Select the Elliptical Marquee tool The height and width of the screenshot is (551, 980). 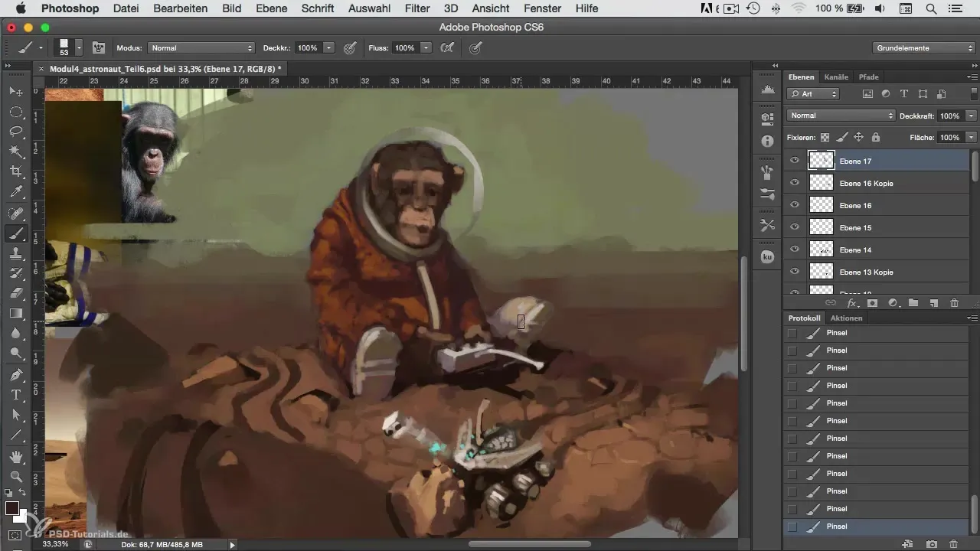(x=15, y=112)
